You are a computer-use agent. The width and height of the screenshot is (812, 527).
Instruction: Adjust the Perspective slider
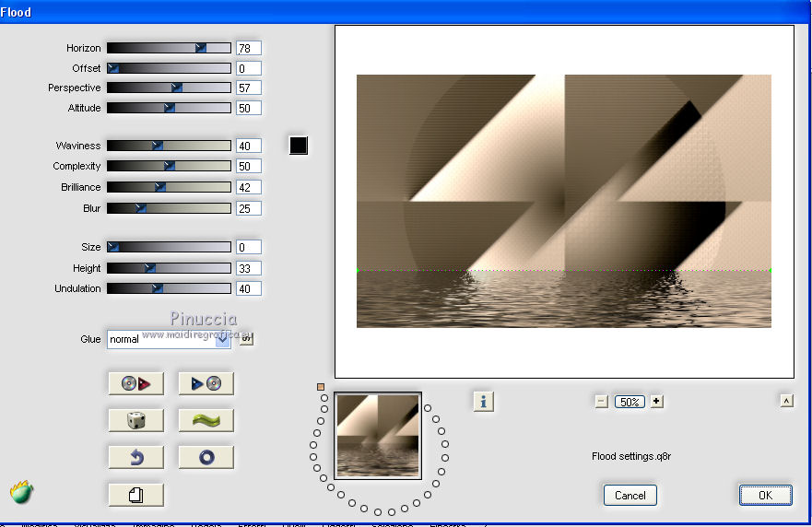coord(169,88)
